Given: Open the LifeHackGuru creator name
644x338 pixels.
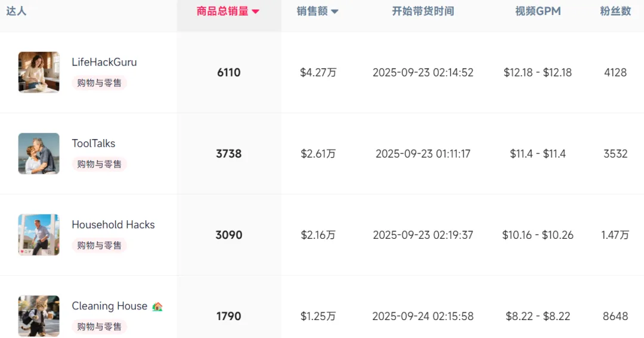Looking at the screenshot, I should [104, 62].
